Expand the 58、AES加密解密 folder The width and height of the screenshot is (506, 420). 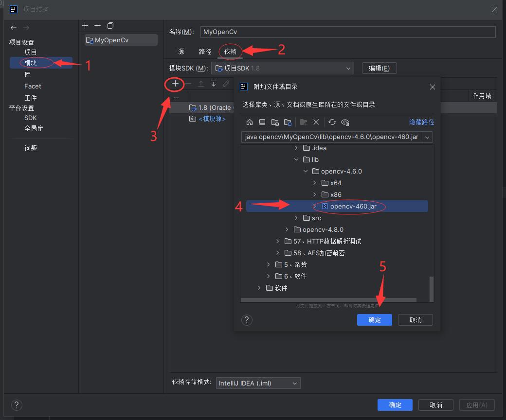coord(277,253)
